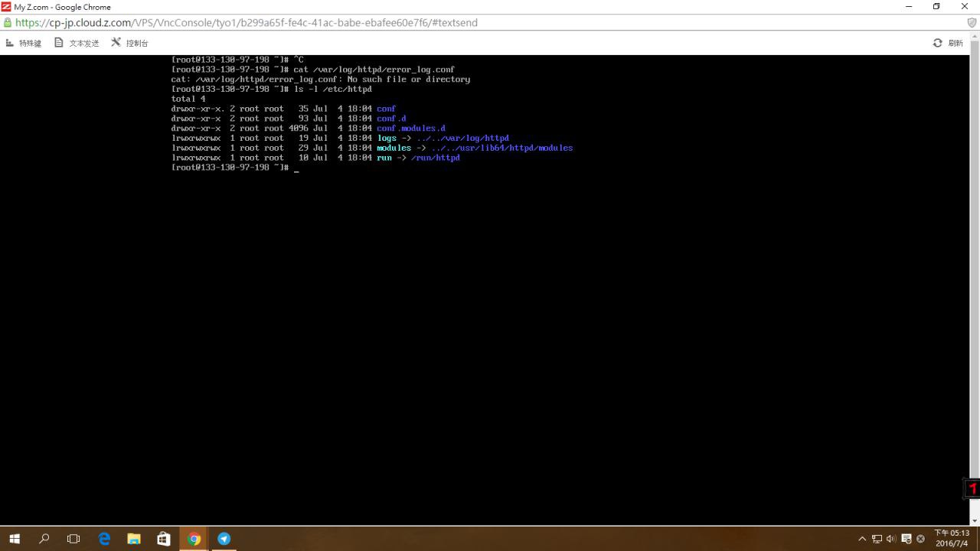This screenshot has width=980, height=551.
Task: Click the 'run' symlink name
Action: [x=384, y=158]
